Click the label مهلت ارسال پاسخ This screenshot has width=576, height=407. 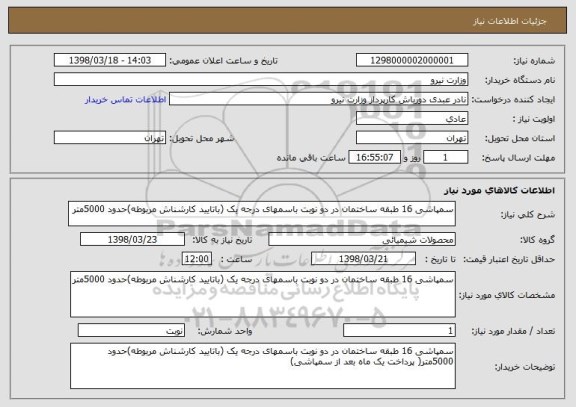click(518, 158)
